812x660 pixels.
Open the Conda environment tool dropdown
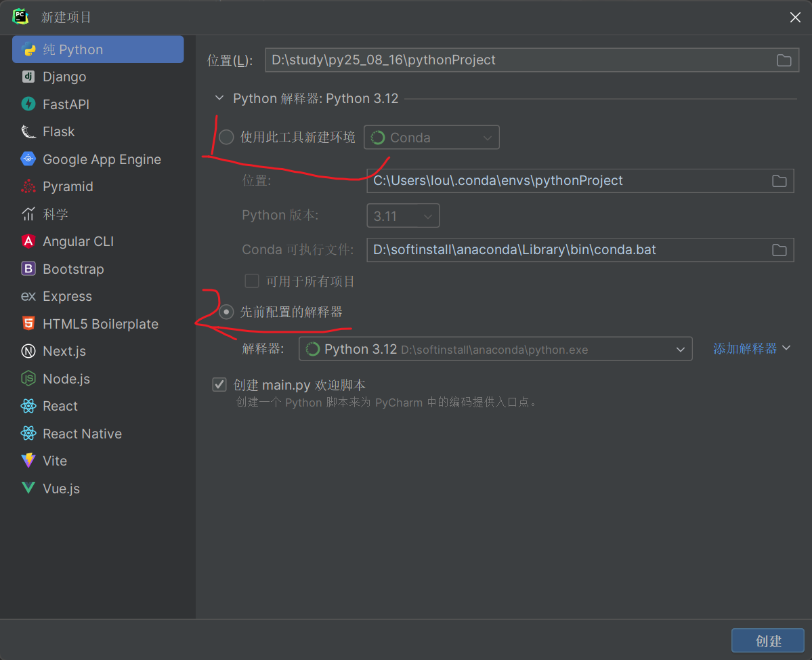(431, 138)
